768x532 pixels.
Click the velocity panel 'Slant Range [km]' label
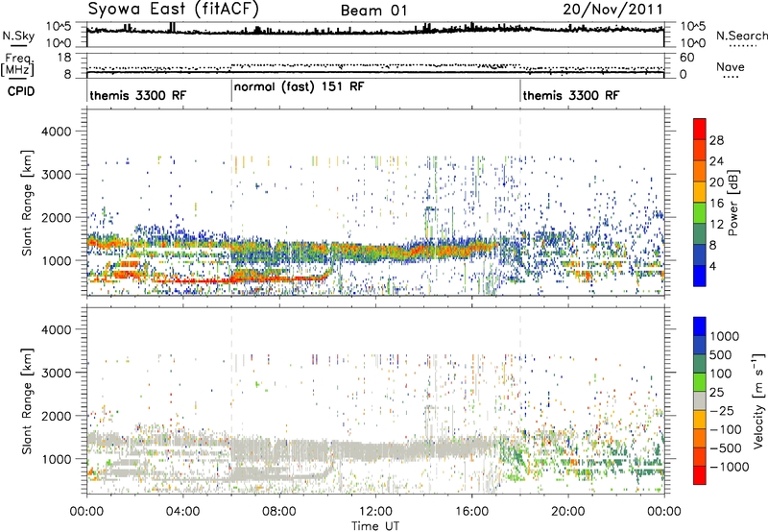click(27, 400)
